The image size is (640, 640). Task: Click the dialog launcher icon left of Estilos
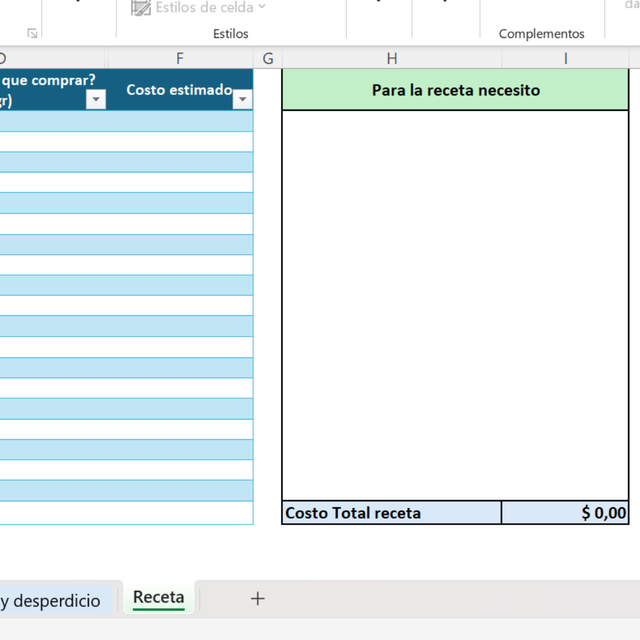(x=32, y=33)
